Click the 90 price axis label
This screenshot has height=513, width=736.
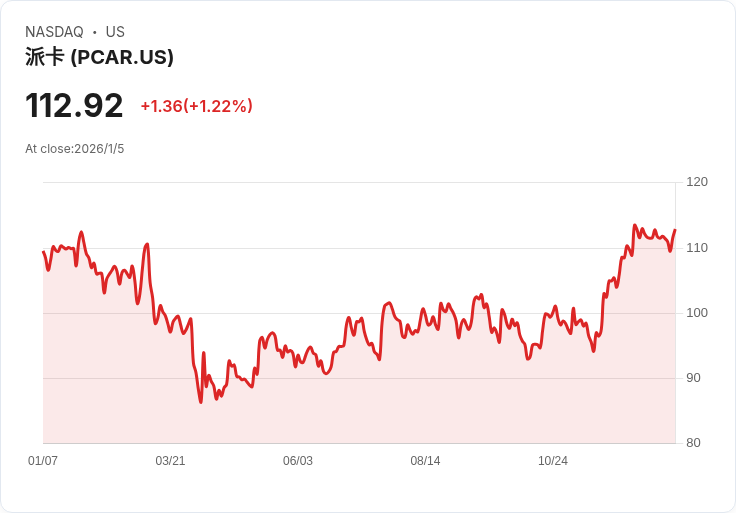point(693,378)
